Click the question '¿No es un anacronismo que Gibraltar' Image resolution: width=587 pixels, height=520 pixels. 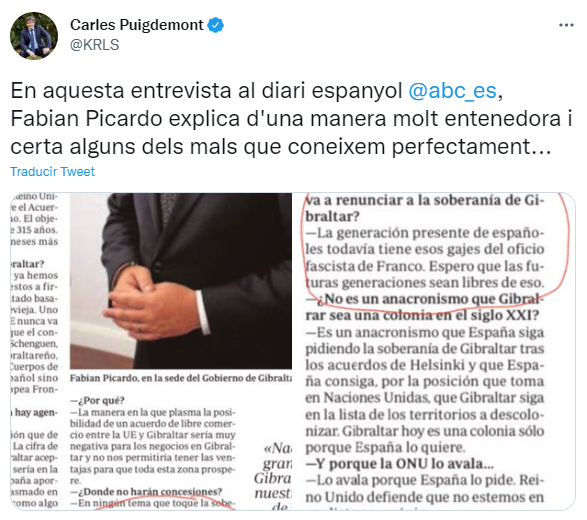tap(425, 307)
